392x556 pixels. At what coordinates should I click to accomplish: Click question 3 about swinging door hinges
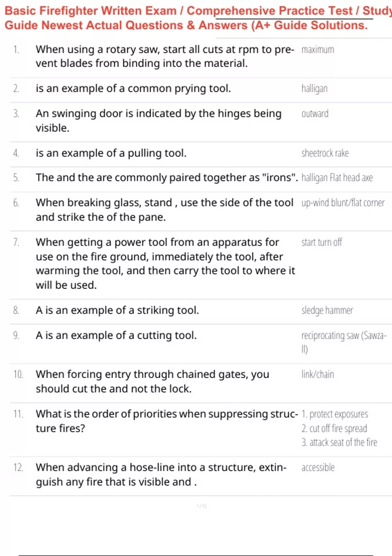tap(158, 120)
